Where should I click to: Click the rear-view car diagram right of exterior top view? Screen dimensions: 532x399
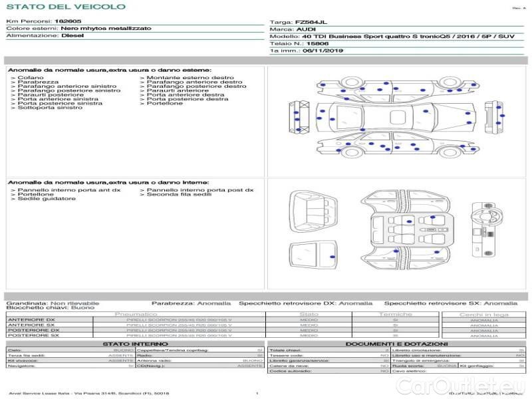pyautogui.click(x=493, y=117)
